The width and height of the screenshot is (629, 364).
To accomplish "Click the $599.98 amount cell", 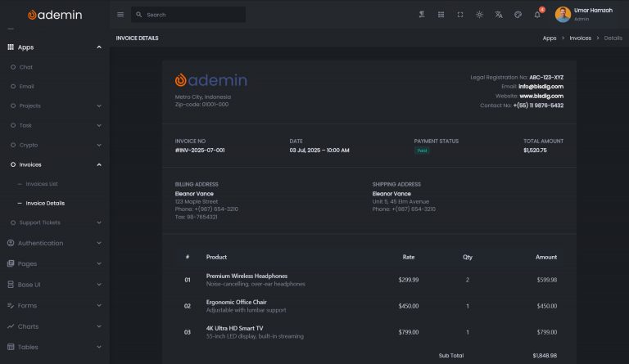I will 547,280.
